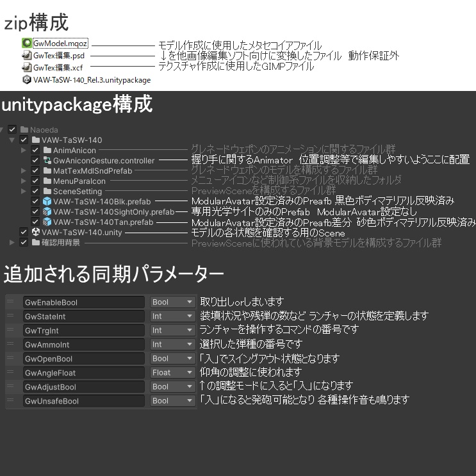The width and height of the screenshot is (476, 476).
Task: Open type dropdown for GwTrgInt
Action: click(x=172, y=331)
